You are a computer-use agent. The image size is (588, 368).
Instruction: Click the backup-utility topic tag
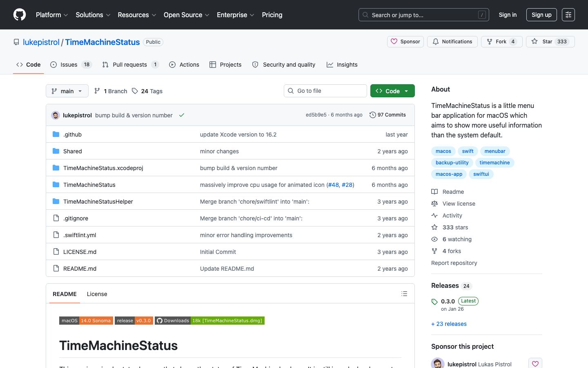452,163
